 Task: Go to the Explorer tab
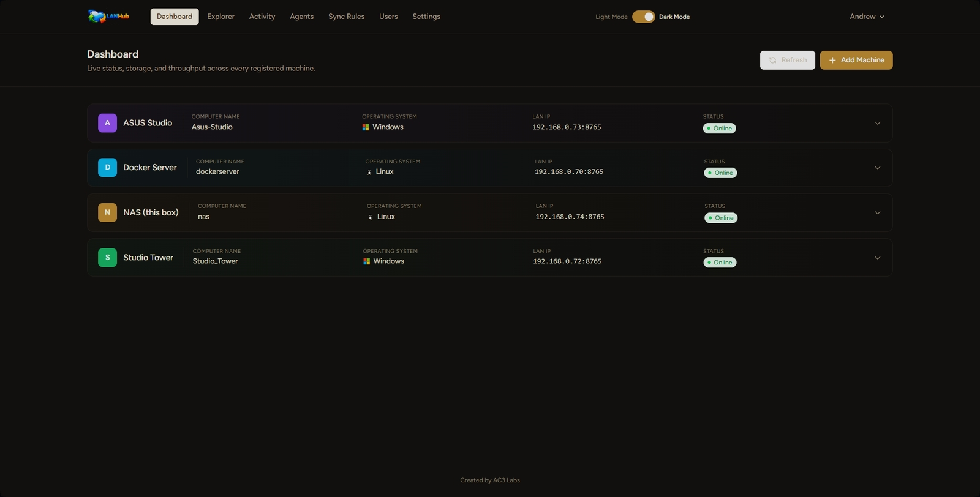coord(221,17)
